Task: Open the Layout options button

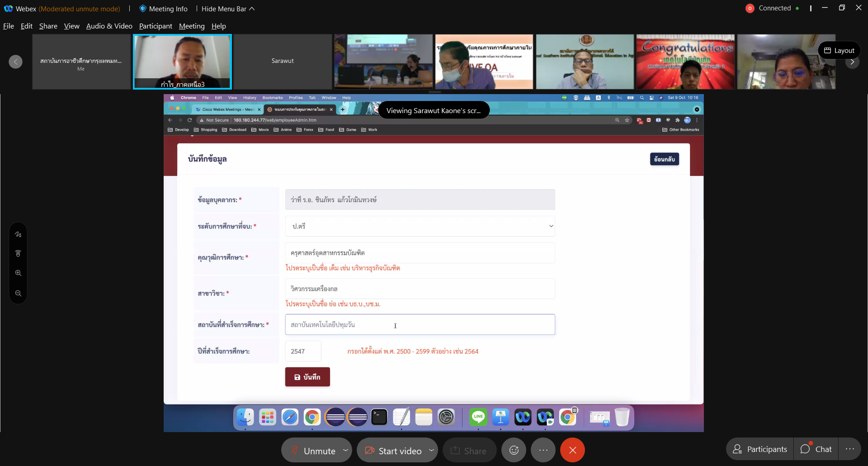Action: pyautogui.click(x=839, y=50)
